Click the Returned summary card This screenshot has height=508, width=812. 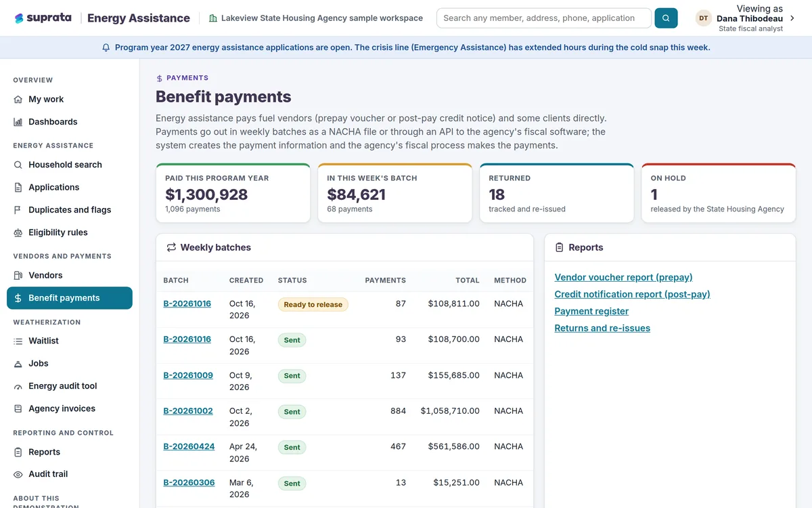point(557,193)
